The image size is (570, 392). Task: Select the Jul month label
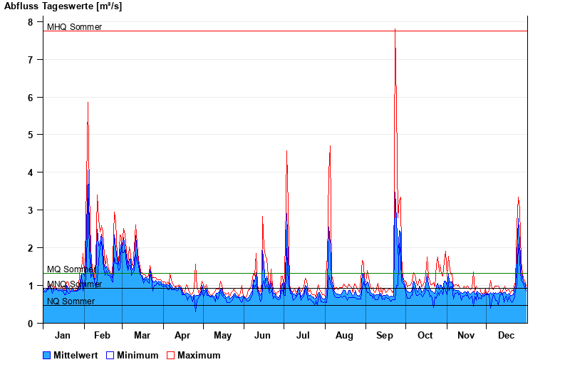point(303,336)
